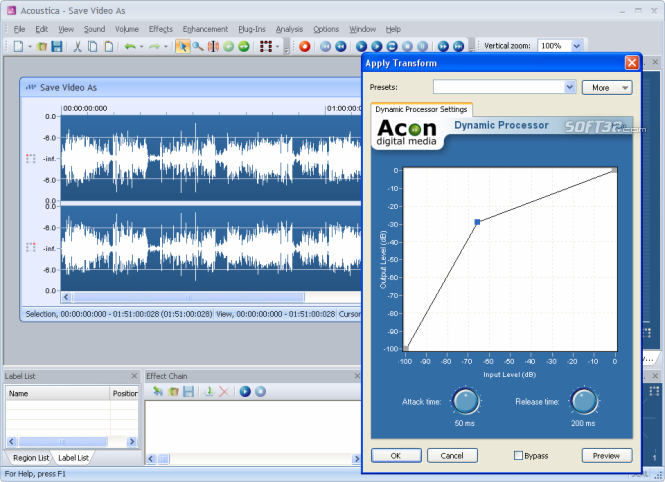Toggle the top channel dotted selector icon
The image size is (665, 482).
[31, 159]
